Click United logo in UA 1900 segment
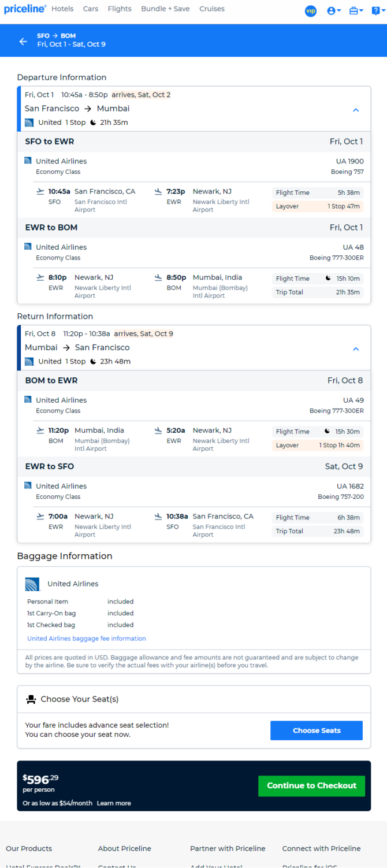The image size is (387, 868). pyautogui.click(x=28, y=161)
